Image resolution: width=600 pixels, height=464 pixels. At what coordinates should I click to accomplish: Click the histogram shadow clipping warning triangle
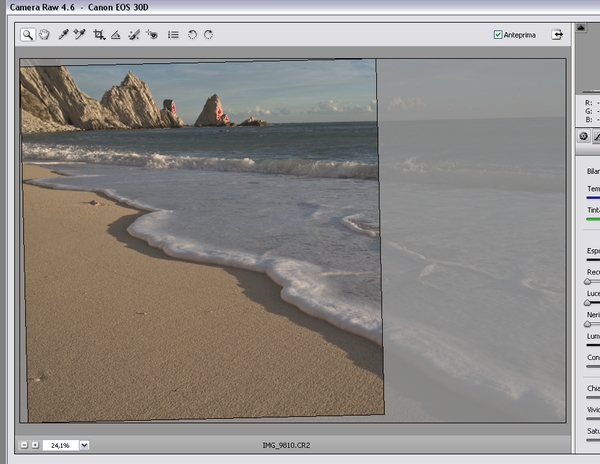tap(581, 28)
